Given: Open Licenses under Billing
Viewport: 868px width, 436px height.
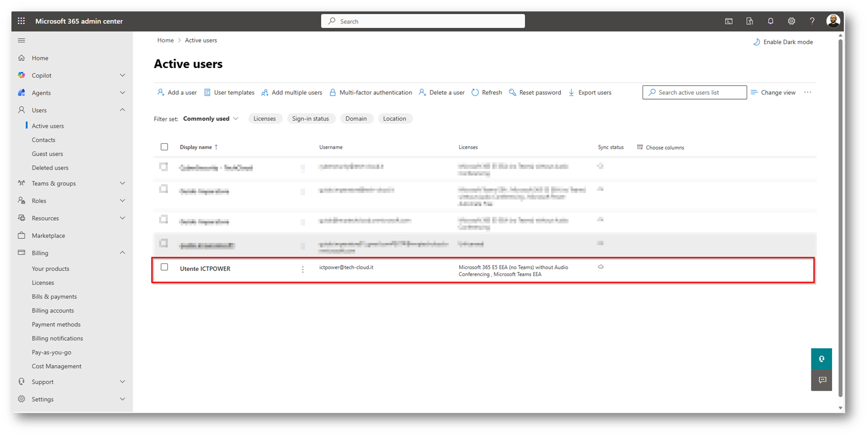Looking at the screenshot, I should click(43, 283).
